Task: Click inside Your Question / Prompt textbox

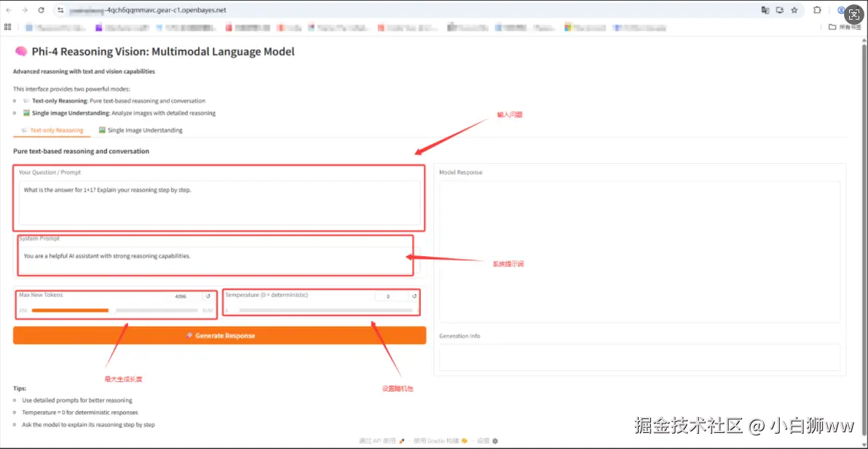Action: (x=219, y=202)
